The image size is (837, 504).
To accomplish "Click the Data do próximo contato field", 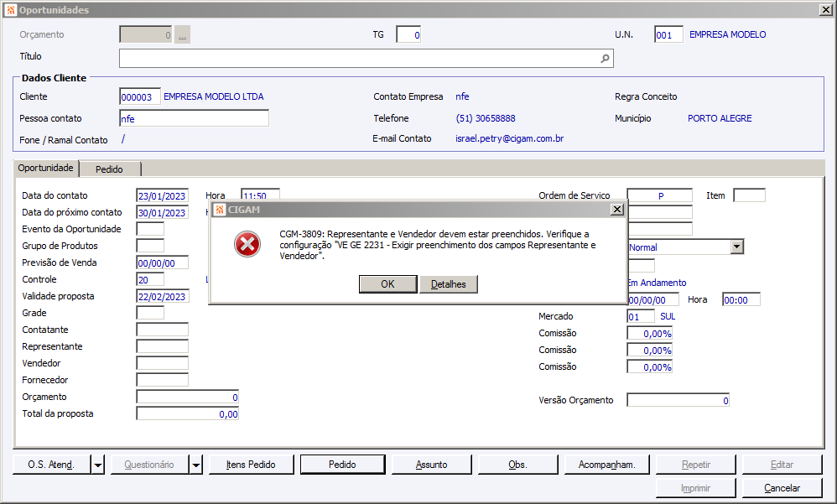I will [x=162, y=212].
